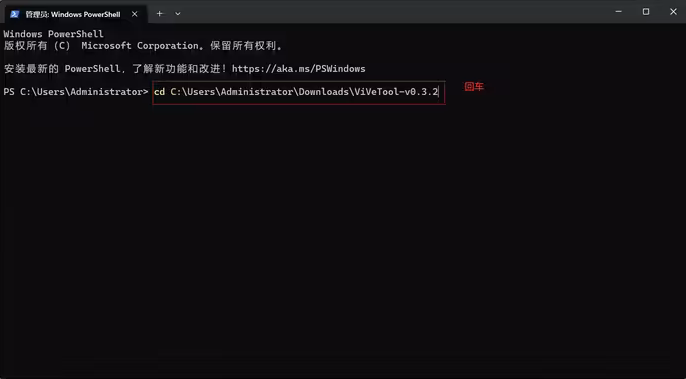
Task: Select the 管理员: Windows PowerShell tab
Action: 75,14
